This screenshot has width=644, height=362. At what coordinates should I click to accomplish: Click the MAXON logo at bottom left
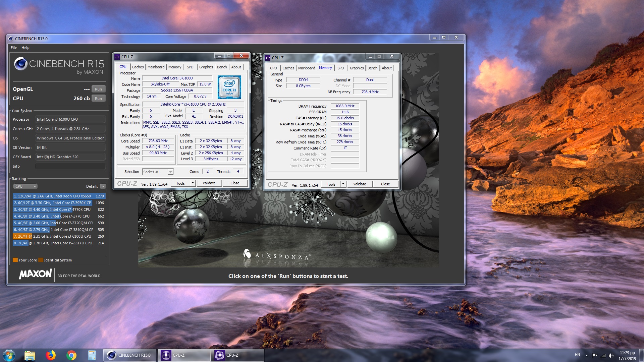(35, 274)
